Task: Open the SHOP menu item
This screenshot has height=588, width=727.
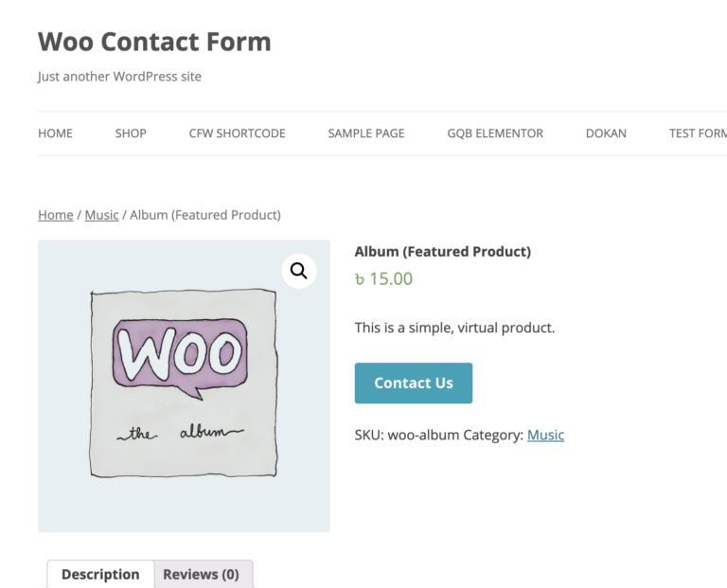Action: tap(131, 134)
